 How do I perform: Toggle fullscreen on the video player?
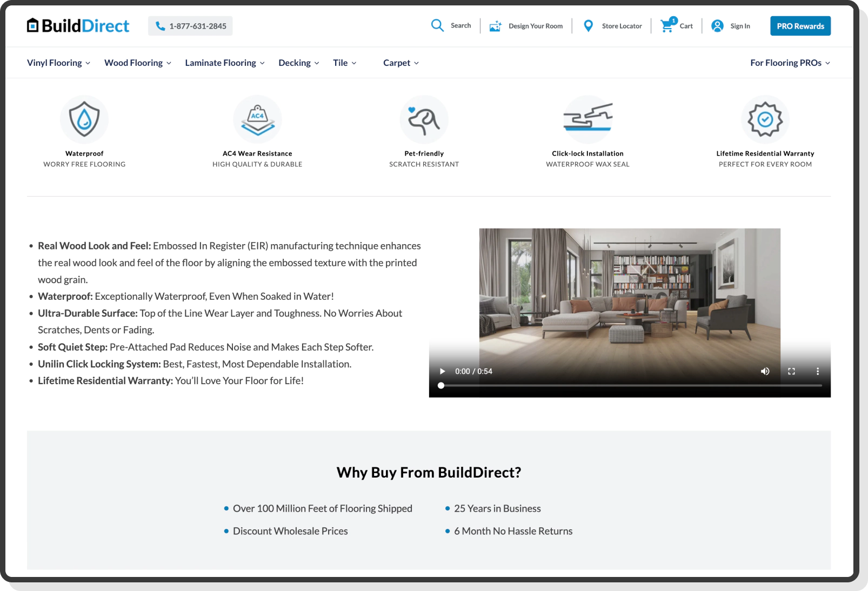point(791,371)
